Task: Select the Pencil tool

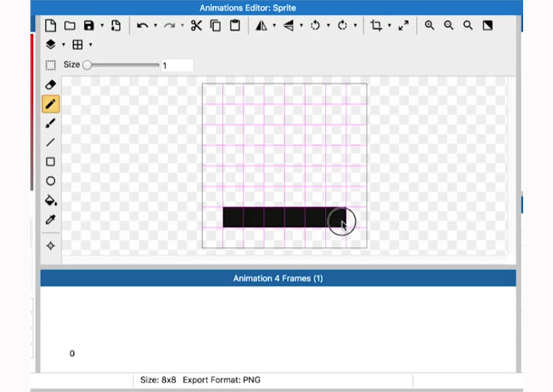Action: click(x=51, y=104)
